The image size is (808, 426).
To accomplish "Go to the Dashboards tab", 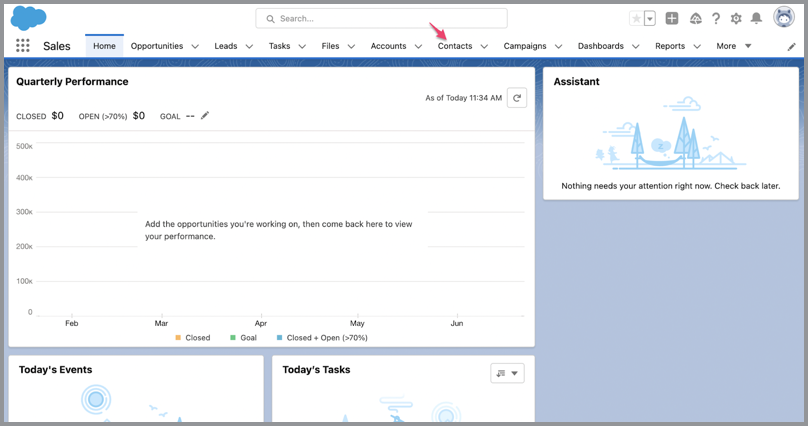I will (600, 46).
